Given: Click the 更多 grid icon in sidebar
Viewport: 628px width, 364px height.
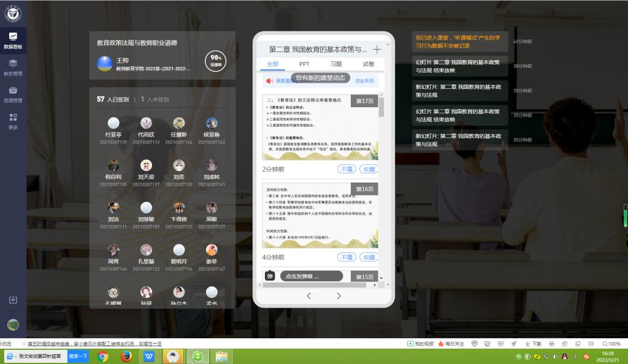Looking at the screenshot, I should [13, 121].
